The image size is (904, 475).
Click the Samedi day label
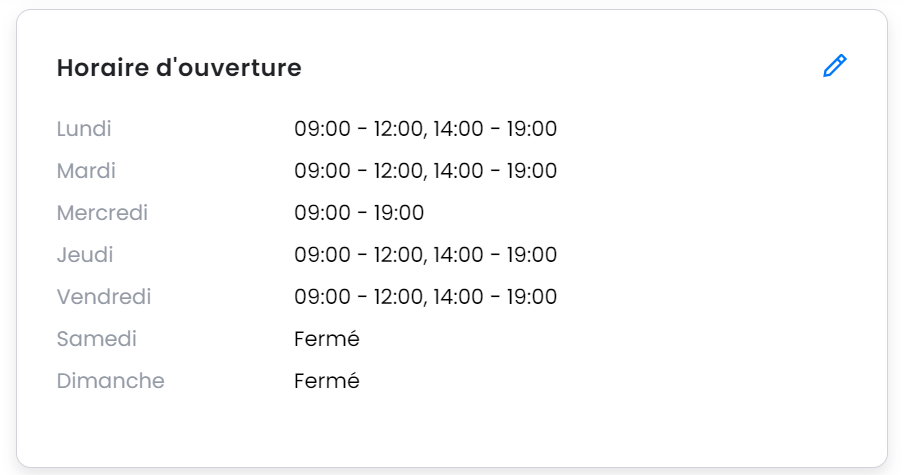tap(96, 339)
